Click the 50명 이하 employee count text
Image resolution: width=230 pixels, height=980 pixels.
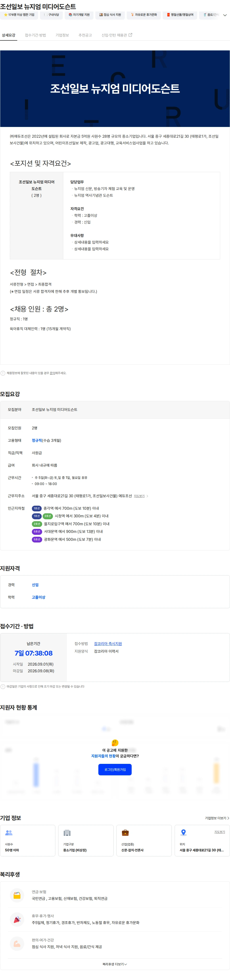pos(12,850)
